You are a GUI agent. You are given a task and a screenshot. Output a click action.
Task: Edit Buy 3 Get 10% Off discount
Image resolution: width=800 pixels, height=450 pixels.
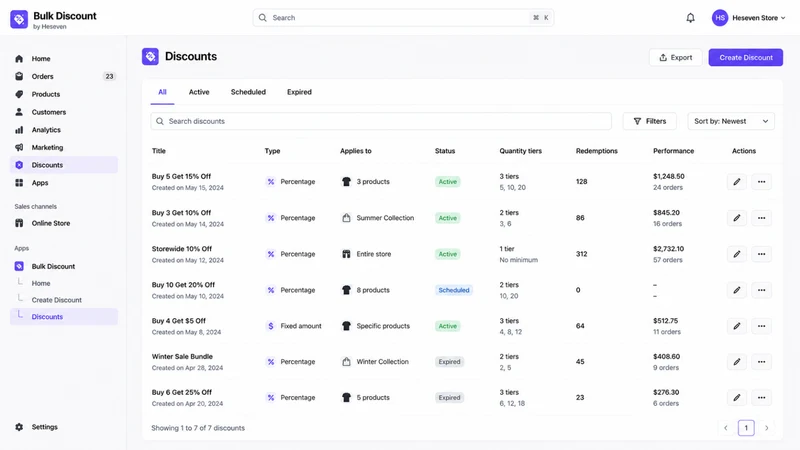click(x=737, y=218)
